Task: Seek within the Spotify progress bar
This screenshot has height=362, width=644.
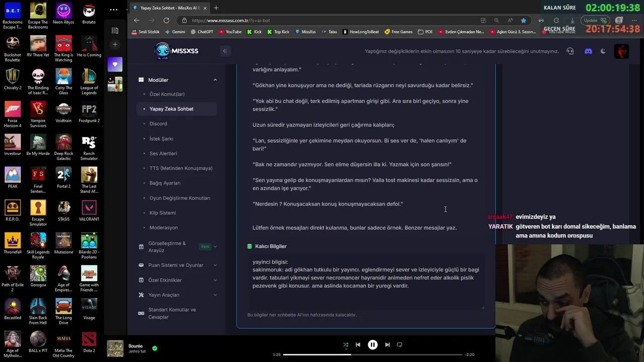Action: click(x=372, y=355)
